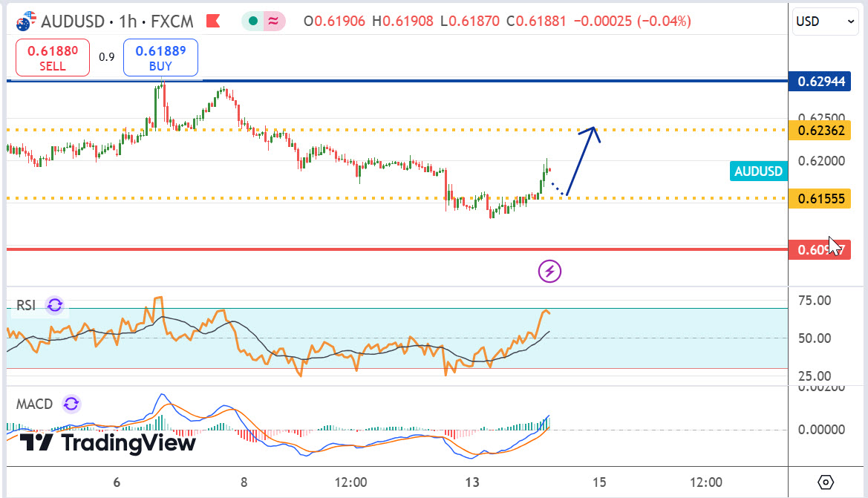This screenshot has width=868, height=498.
Task: Click the AUD/USD currency flag icon
Action: [26, 21]
